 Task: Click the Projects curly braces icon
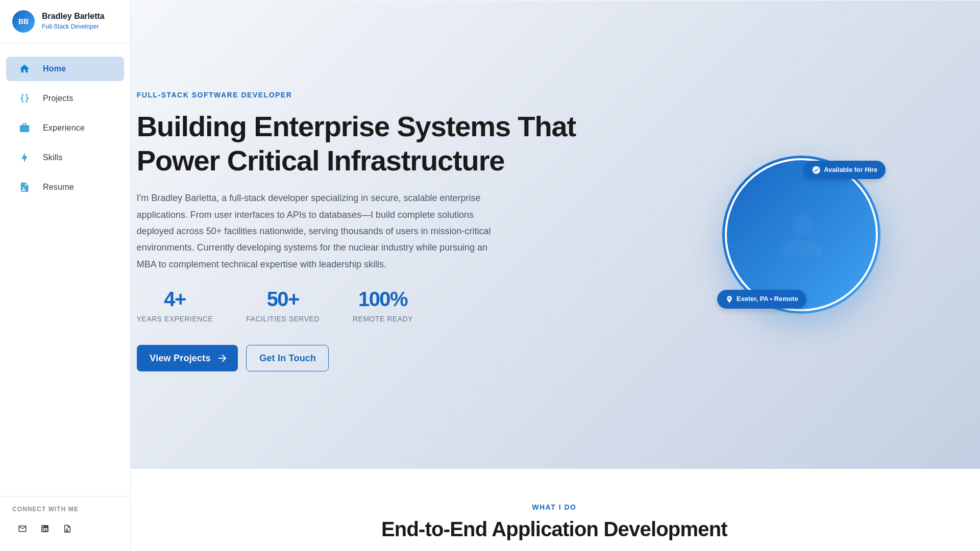pyautogui.click(x=24, y=98)
